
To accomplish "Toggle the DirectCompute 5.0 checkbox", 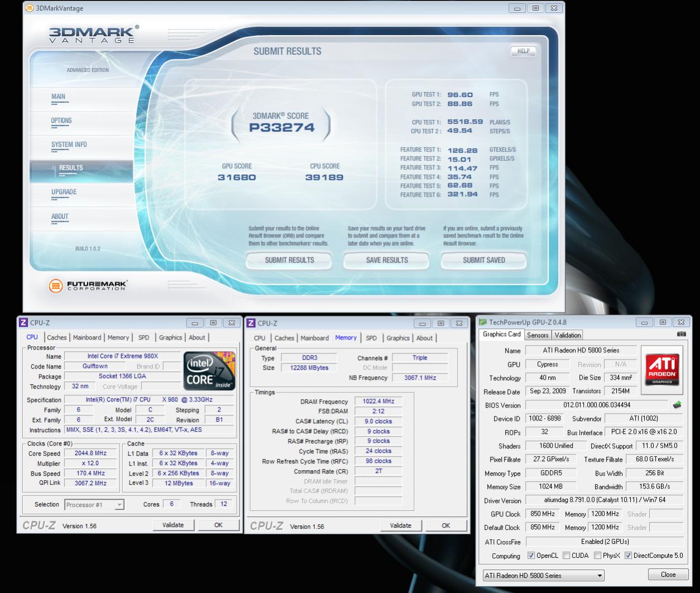I will coord(628,556).
